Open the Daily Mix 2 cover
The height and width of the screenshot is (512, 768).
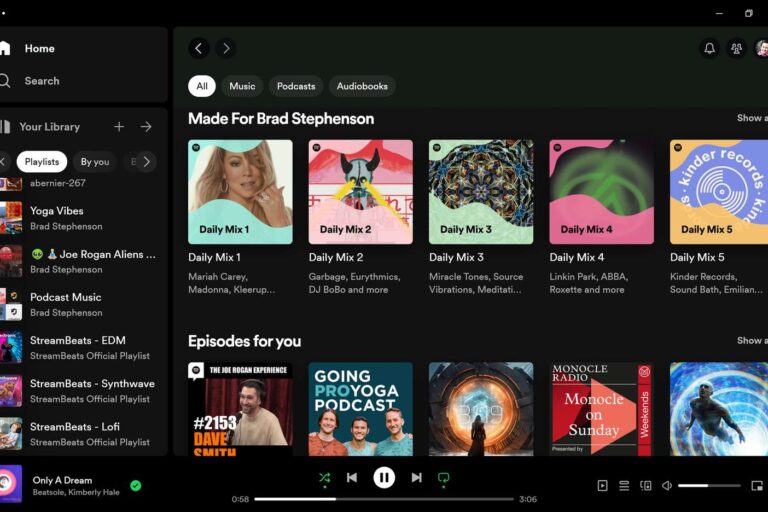(360, 192)
